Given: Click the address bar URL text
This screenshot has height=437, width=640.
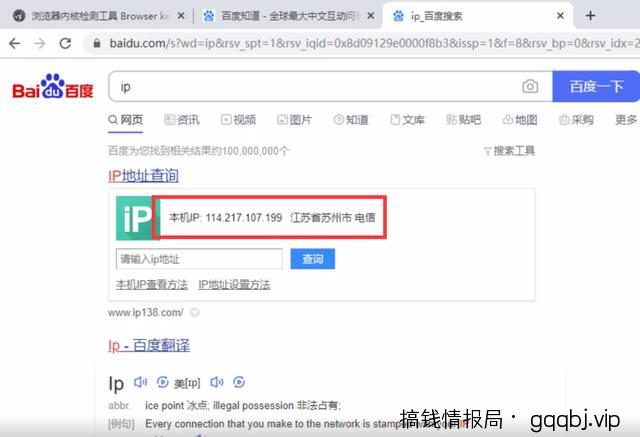Looking at the screenshot, I should 373,43.
